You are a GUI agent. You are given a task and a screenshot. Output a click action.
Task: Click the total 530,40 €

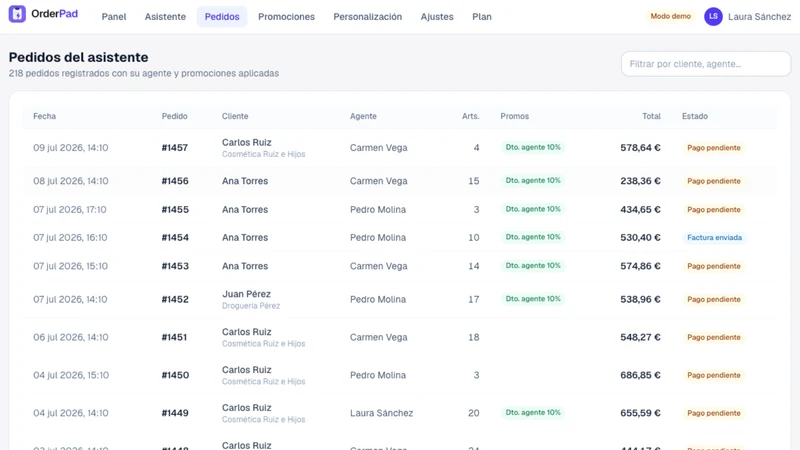tap(640, 237)
